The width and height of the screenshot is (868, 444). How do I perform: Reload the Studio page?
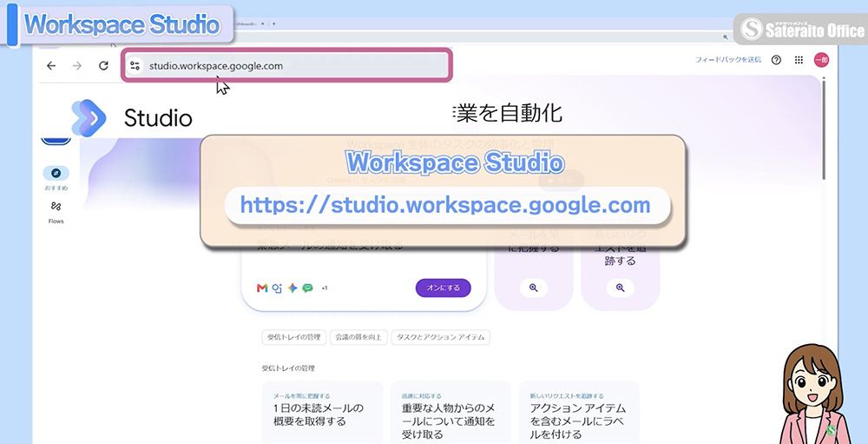[x=103, y=66]
